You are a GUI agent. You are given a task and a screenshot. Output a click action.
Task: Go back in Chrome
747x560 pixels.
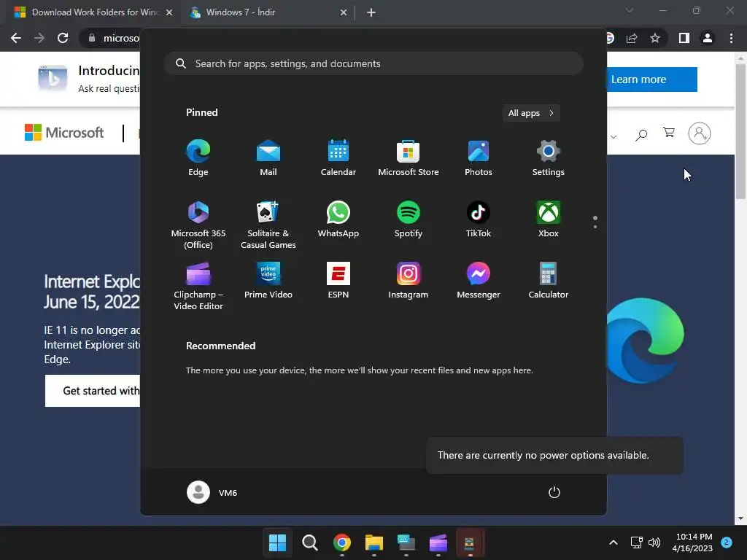(x=16, y=38)
